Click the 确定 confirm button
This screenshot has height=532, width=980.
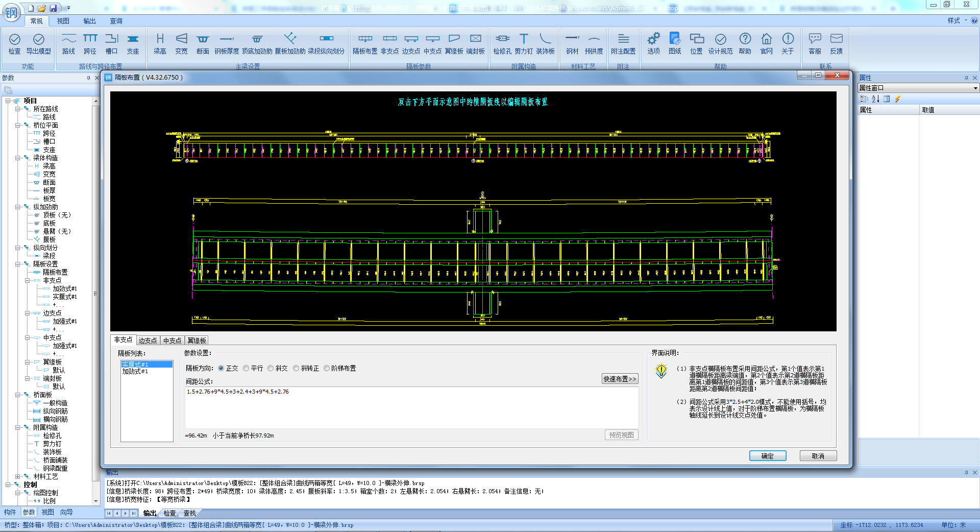(767, 456)
